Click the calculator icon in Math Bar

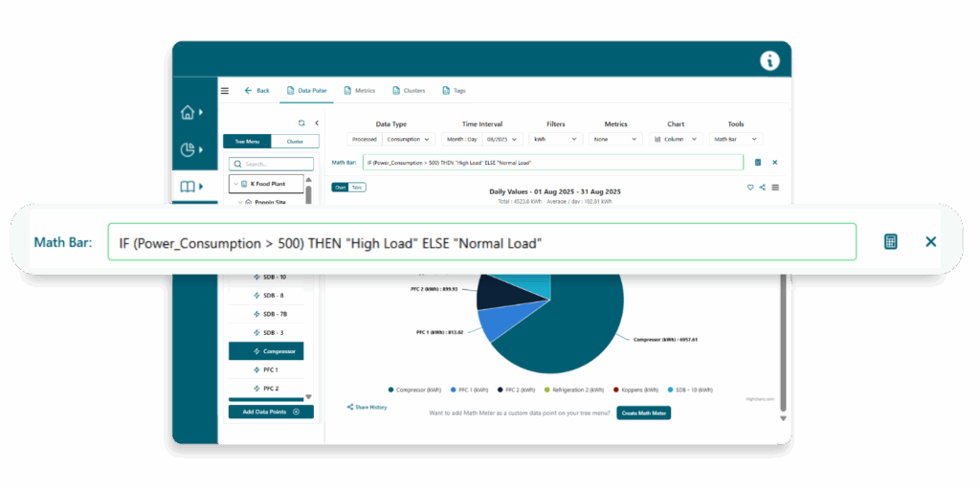(890, 241)
